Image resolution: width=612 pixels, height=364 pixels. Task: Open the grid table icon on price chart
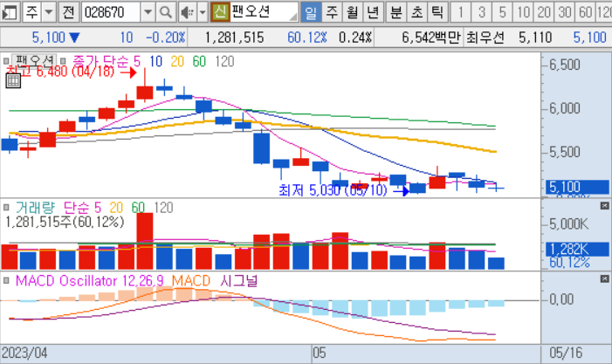tap(13, 81)
